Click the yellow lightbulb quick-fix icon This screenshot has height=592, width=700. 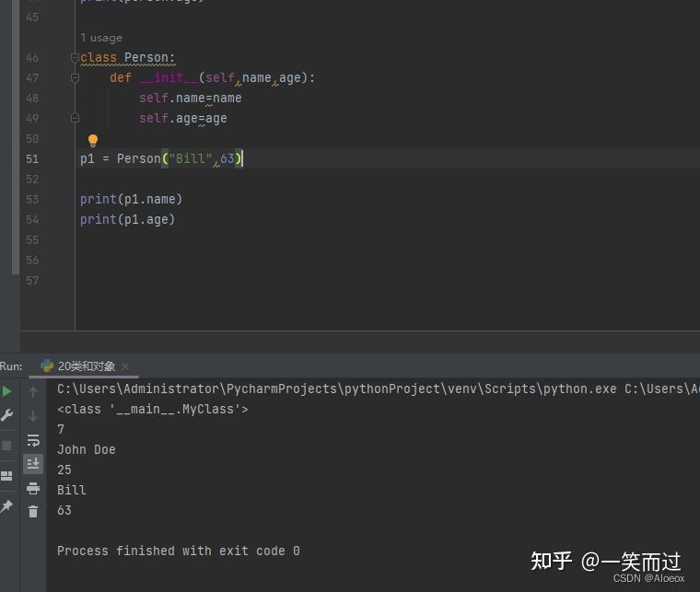92,141
